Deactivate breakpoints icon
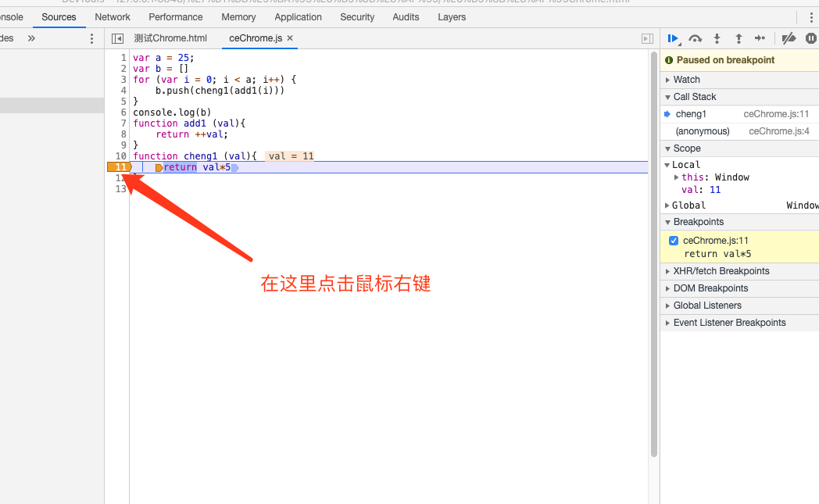Screen dimensions: 819x504 pyautogui.click(x=789, y=38)
